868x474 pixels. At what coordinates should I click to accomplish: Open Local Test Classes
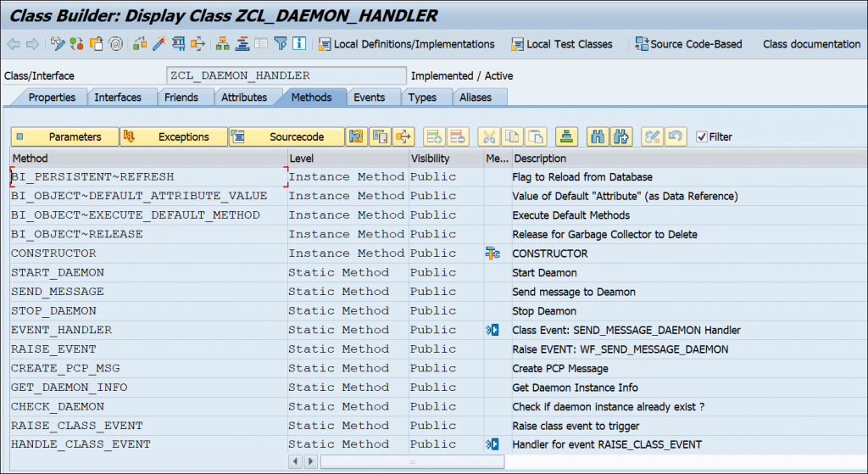tap(561, 44)
